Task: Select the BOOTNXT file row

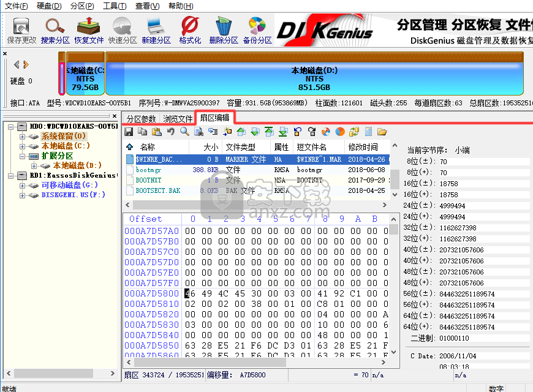Action: [257, 180]
